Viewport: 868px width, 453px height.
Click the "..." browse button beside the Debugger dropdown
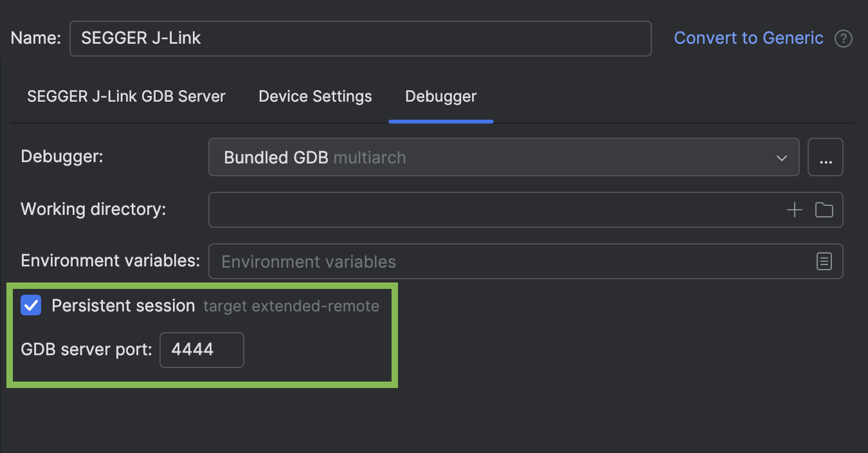tap(826, 156)
